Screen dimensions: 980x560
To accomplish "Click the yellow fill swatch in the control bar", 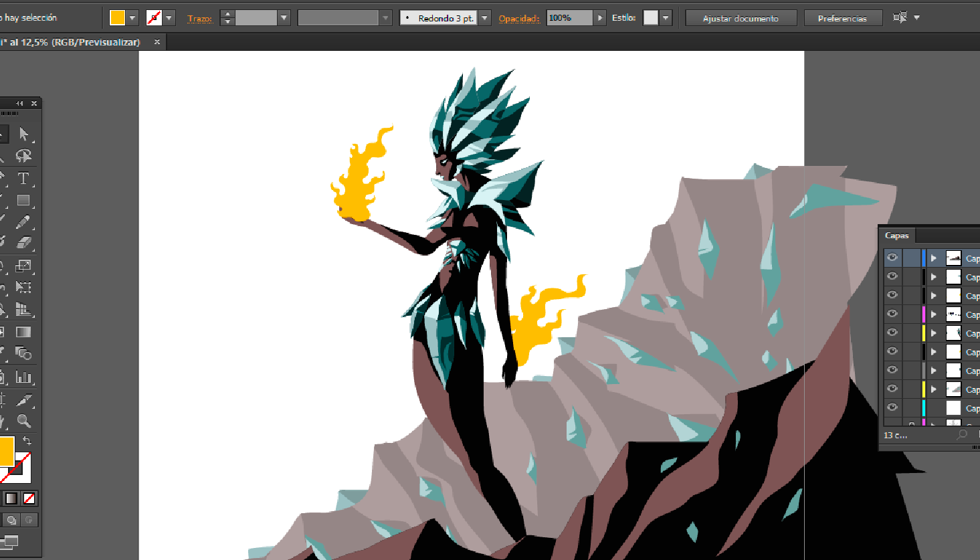I will pos(118,18).
